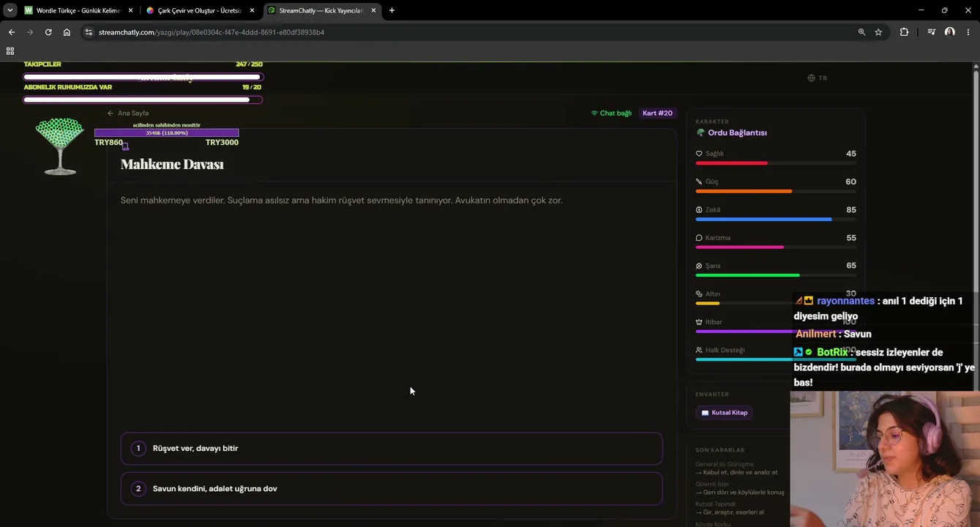Select the Kutsal Kitap inventory item
The height and width of the screenshot is (527, 980).
[725, 413]
